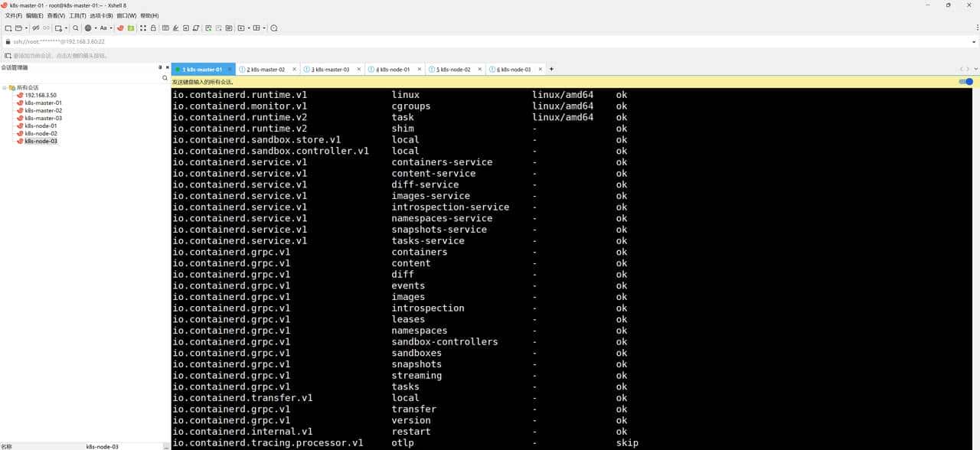Disable the send-to-all-sessions blue switch
This screenshot has height=450, width=980.
(x=965, y=82)
